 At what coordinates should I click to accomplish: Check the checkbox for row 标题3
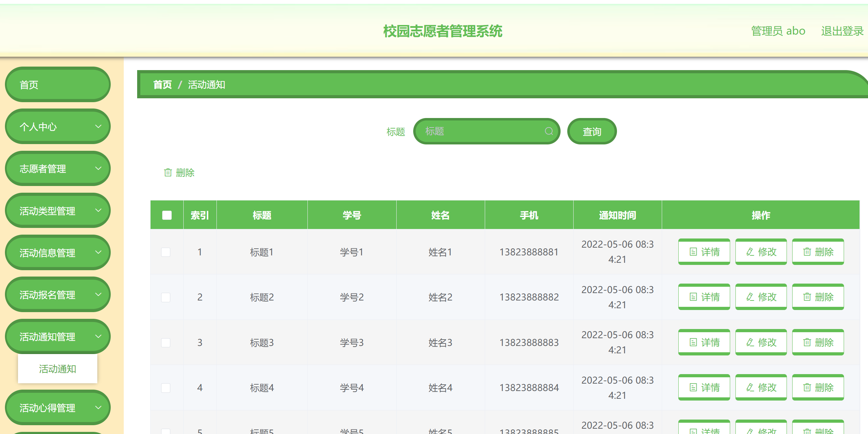pyautogui.click(x=166, y=342)
